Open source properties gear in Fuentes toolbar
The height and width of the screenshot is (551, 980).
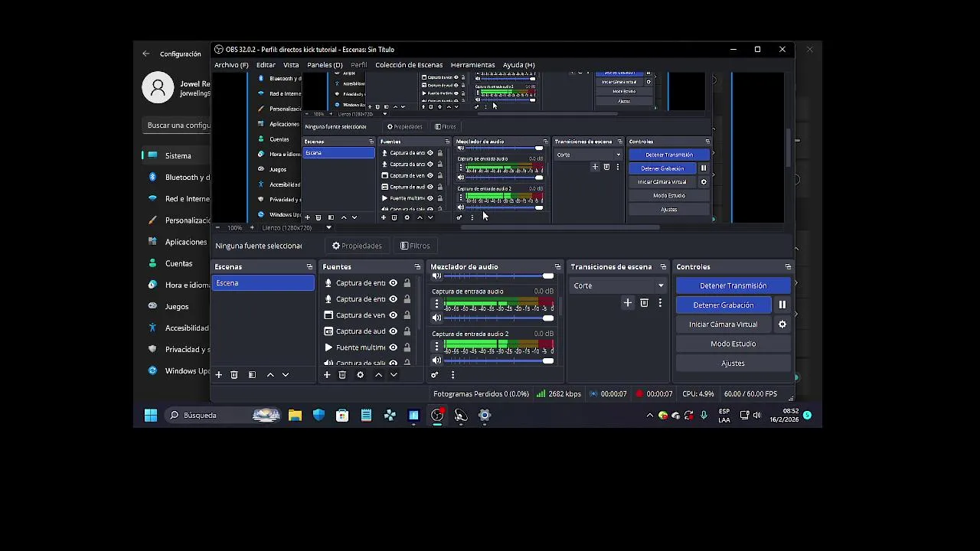pos(360,375)
